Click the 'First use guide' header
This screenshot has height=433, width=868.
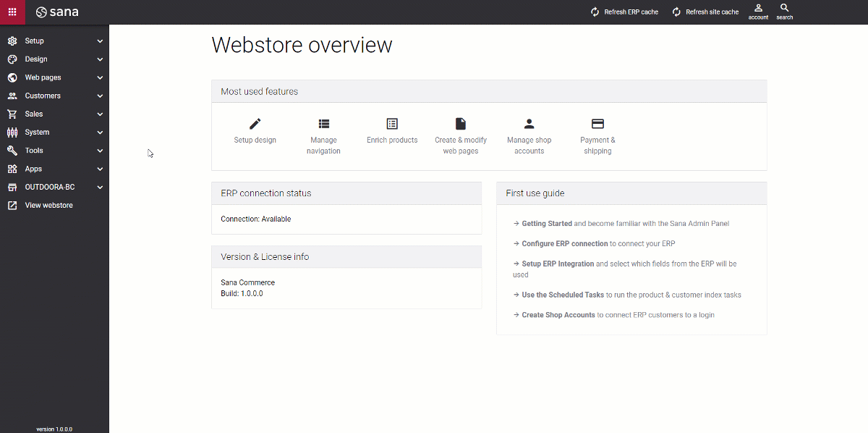point(631,193)
